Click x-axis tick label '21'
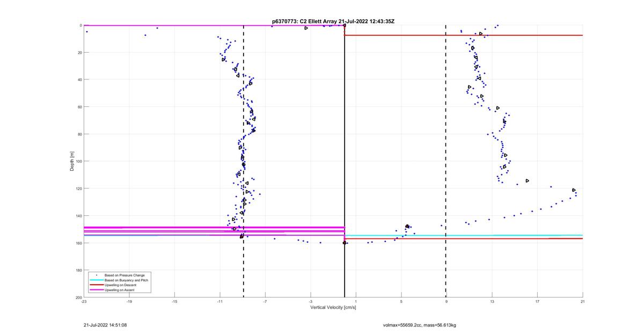This screenshot has width=644, height=334. tap(582, 302)
